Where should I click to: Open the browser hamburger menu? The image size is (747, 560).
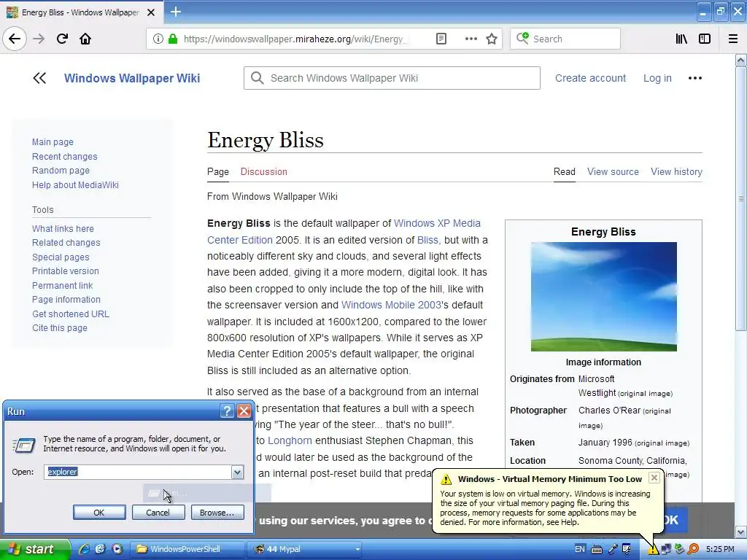(x=733, y=39)
